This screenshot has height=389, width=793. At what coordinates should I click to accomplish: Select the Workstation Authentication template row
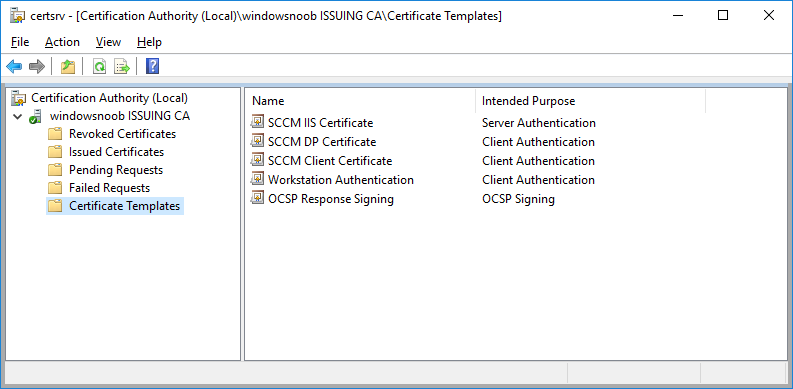(x=423, y=180)
